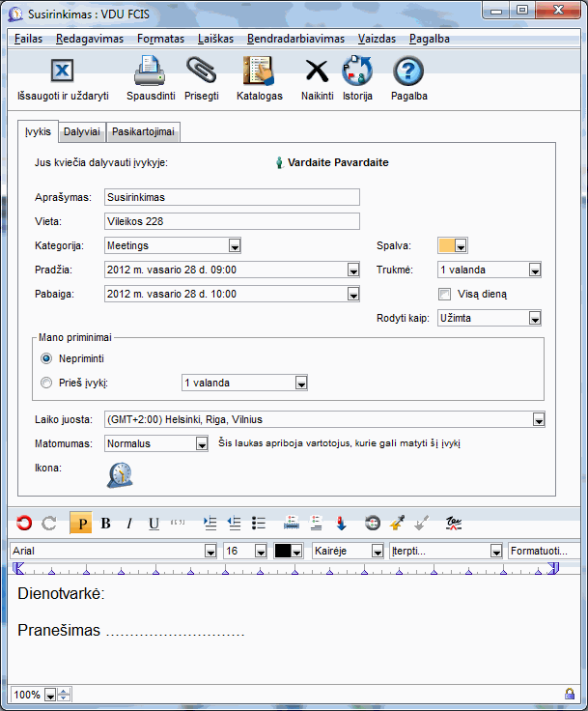This screenshot has height=711, width=588.
Task: Open the Katalogas address book
Action: (x=259, y=72)
